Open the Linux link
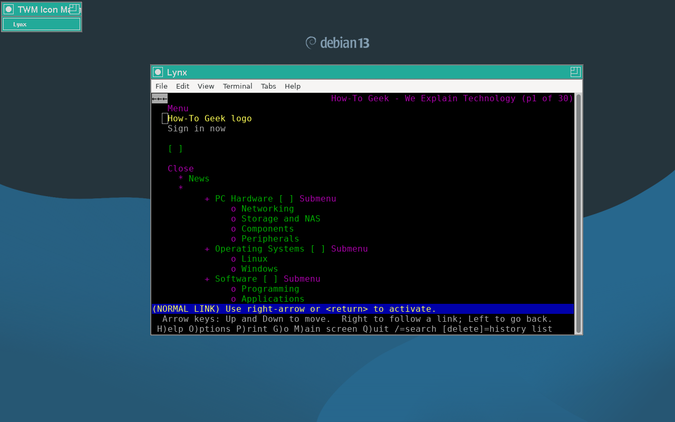Screen dimensions: 675x422 pos(254,259)
